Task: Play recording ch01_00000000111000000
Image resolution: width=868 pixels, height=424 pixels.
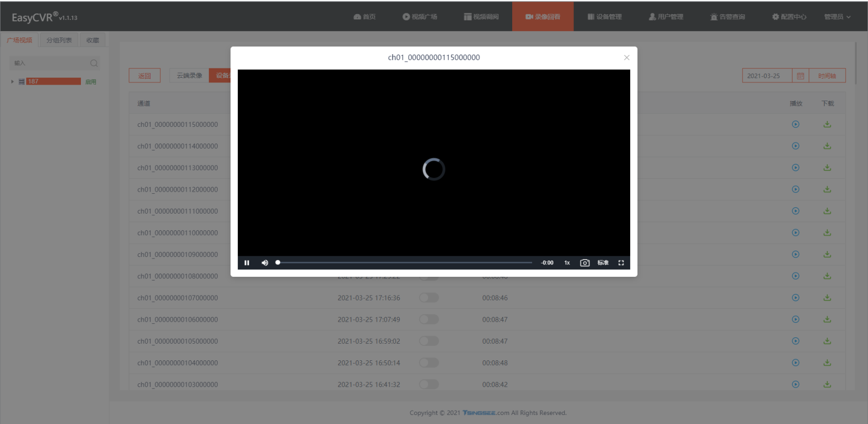Action: [796, 211]
